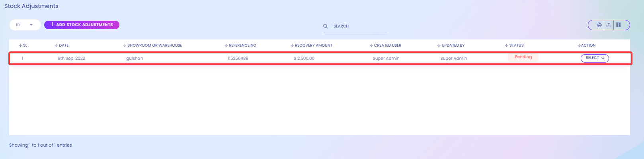Click the print icon in toolbar
This screenshot has height=159, width=644.
(599, 25)
